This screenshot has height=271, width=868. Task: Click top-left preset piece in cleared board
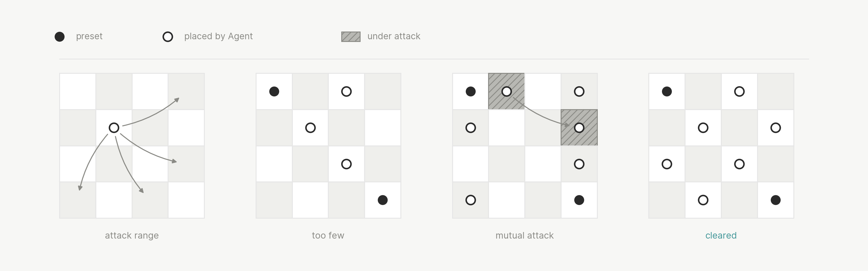(x=667, y=91)
